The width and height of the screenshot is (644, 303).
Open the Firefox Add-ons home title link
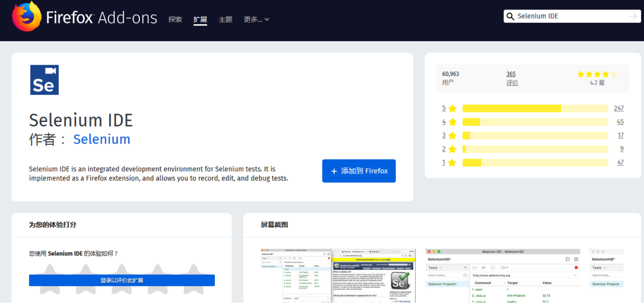[101, 18]
